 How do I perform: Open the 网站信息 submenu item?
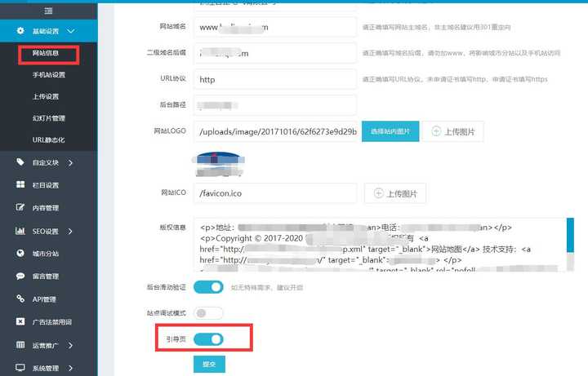point(46,53)
